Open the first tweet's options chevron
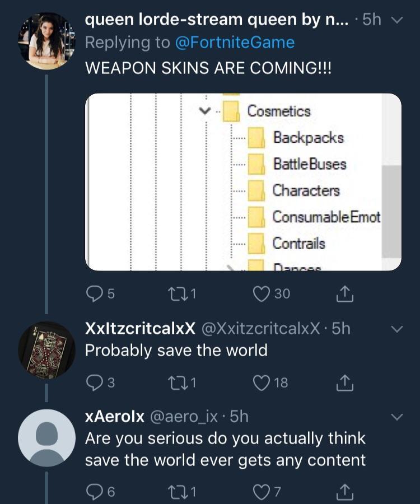Screen dimensions: 420x504 (395, 20)
